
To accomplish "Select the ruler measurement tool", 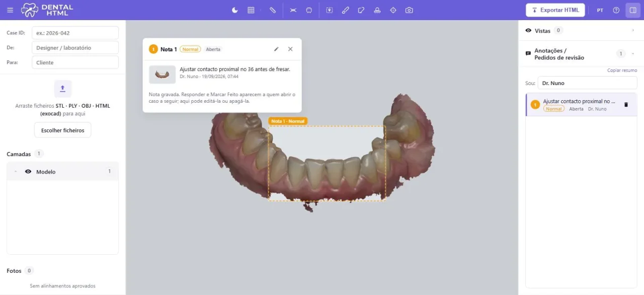I will coord(273,10).
